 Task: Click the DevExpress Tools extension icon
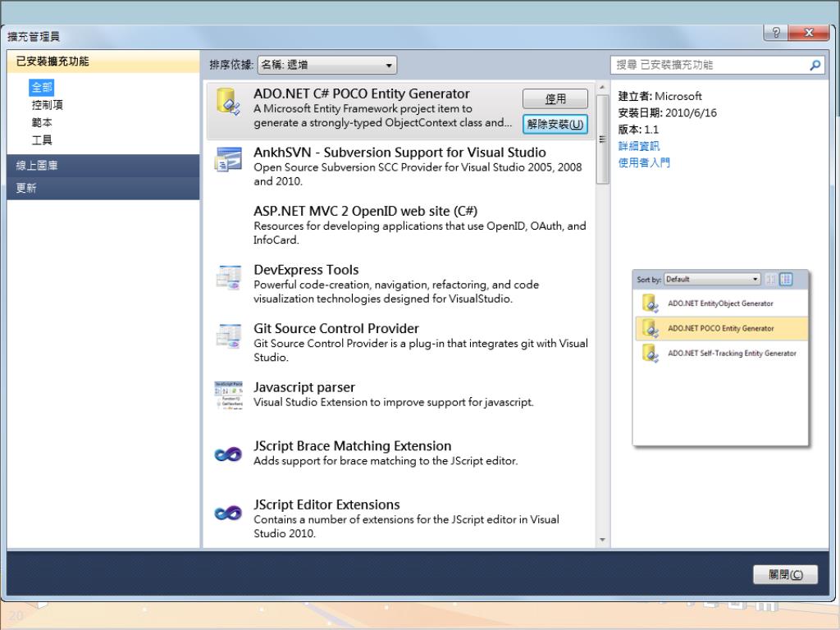click(x=228, y=277)
